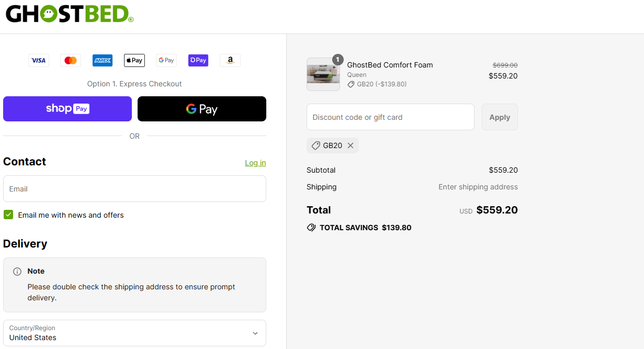The width and height of the screenshot is (644, 349).
Task: Click the crossed-out $699.00 price
Action: (x=505, y=65)
